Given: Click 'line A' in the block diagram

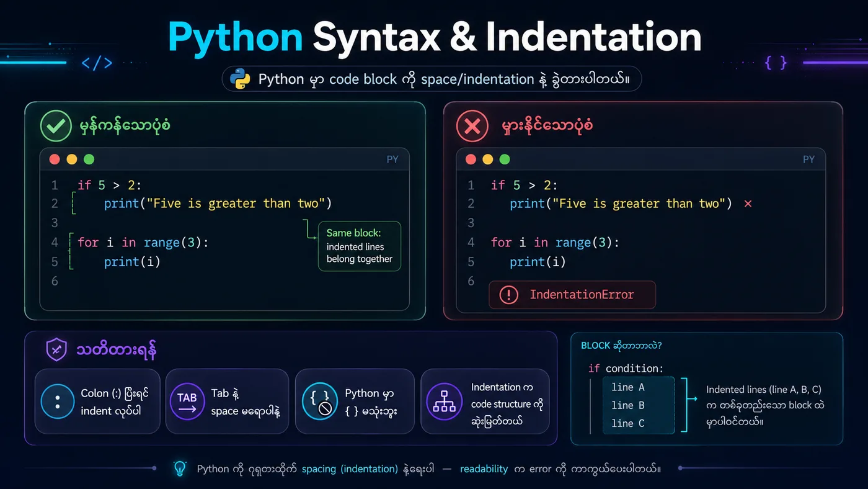Looking at the screenshot, I should pyautogui.click(x=627, y=387).
